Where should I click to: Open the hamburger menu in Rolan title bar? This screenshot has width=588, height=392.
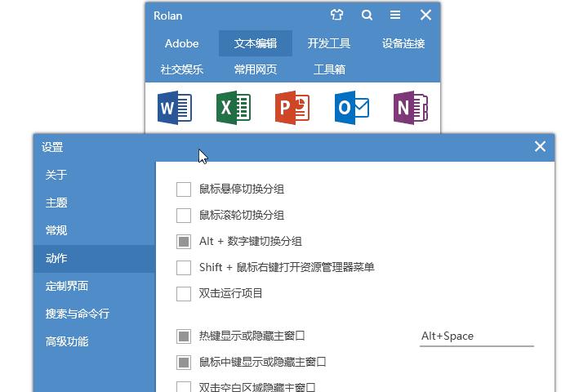395,15
